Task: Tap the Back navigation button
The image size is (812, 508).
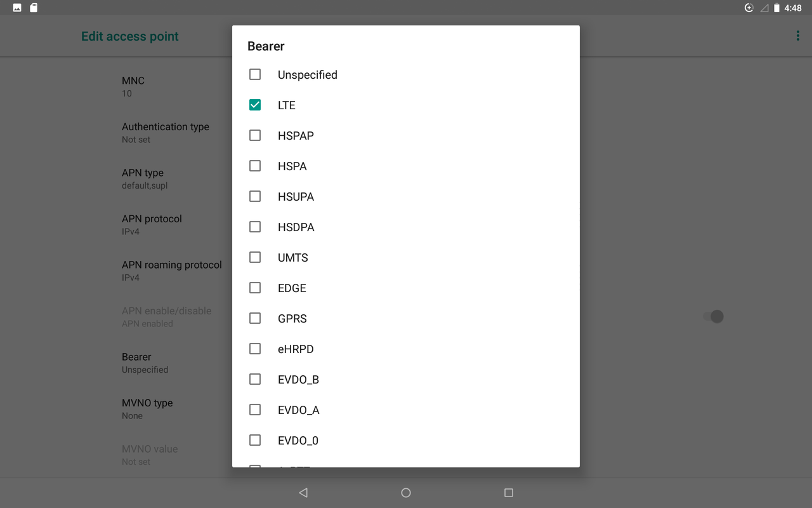Action: pos(303,492)
